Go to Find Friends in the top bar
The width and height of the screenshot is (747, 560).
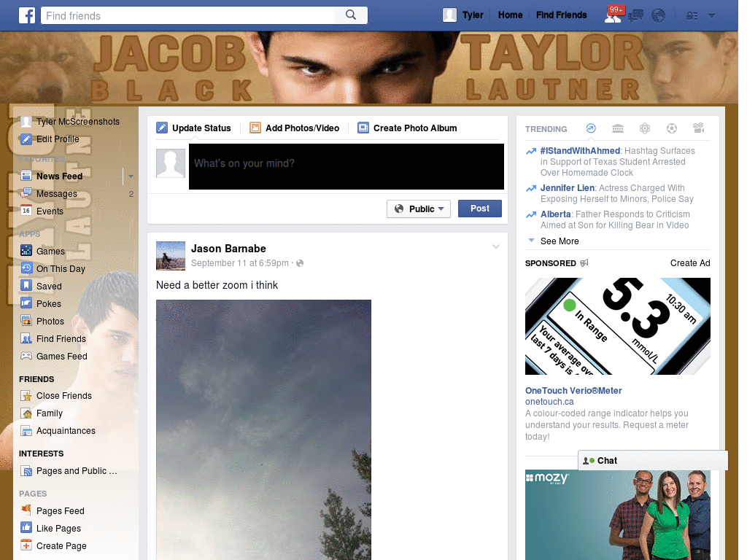(561, 15)
